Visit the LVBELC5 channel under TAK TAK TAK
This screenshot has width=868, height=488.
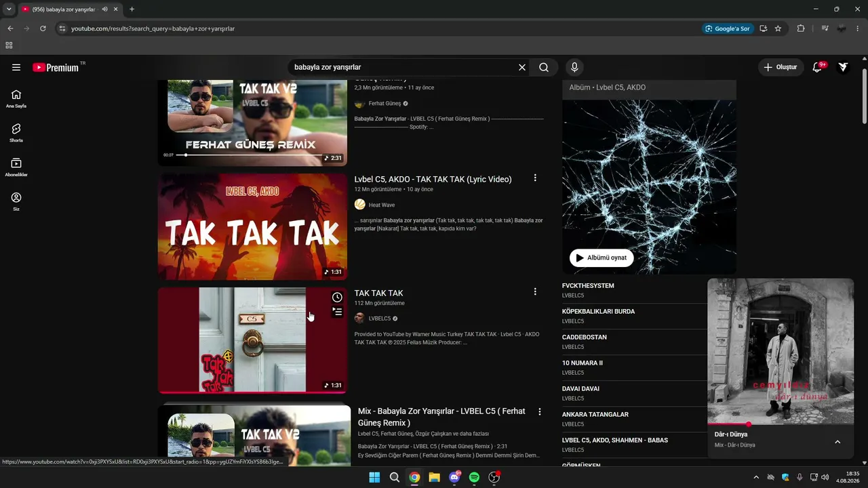(380, 319)
